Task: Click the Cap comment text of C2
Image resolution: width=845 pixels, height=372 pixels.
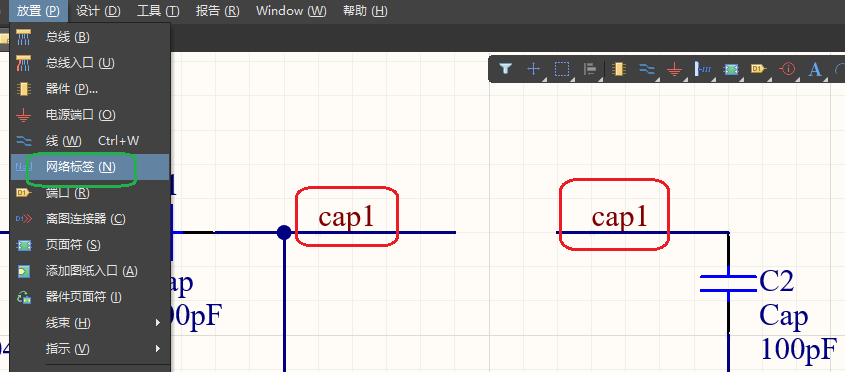Action: (784, 316)
